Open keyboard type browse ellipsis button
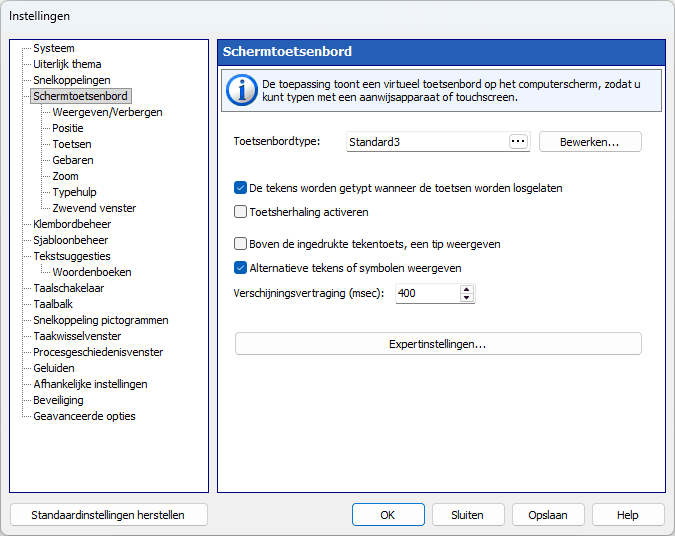Image resolution: width=675 pixels, height=536 pixels. coord(518,142)
